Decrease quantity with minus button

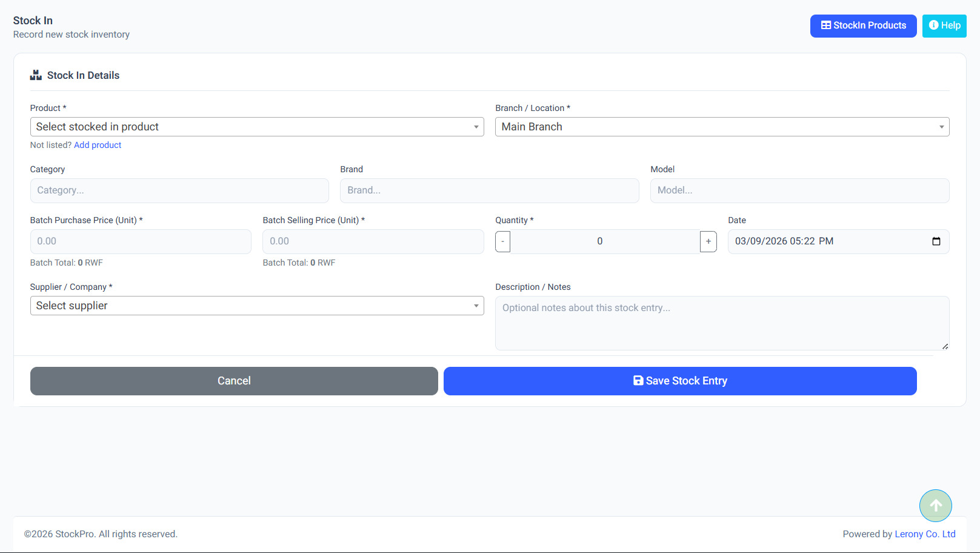click(x=502, y=241)
